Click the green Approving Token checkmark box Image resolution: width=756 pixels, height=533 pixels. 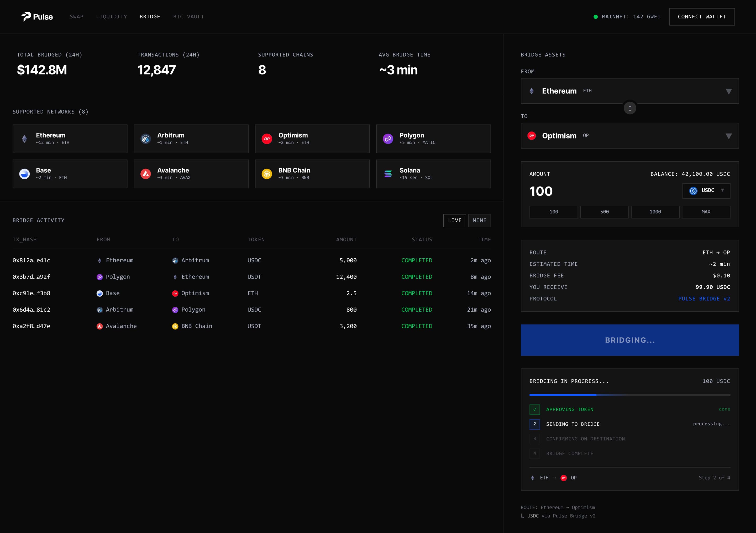[x=534, y=409]
